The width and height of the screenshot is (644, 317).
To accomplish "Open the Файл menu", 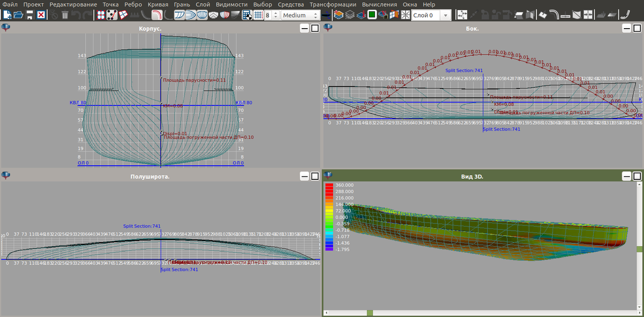I will (x=10, y=5).
